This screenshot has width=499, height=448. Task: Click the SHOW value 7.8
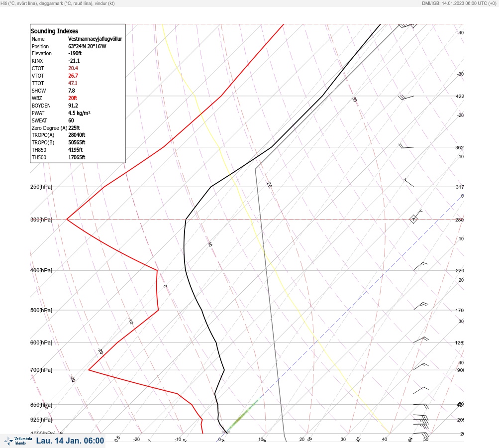[72, 91]
